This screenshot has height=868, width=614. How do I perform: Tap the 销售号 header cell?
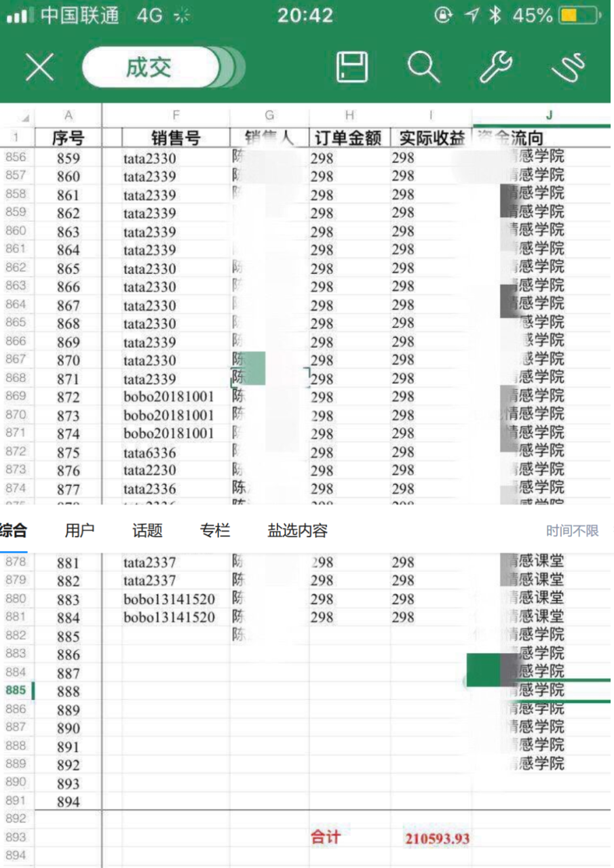pyautogui.click(x=176, y=138)
